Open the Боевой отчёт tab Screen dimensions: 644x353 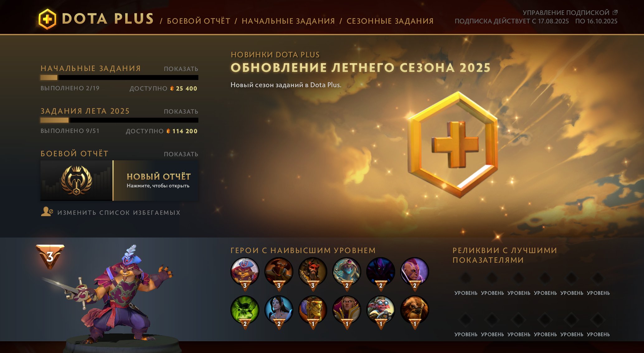pos(199,21)
